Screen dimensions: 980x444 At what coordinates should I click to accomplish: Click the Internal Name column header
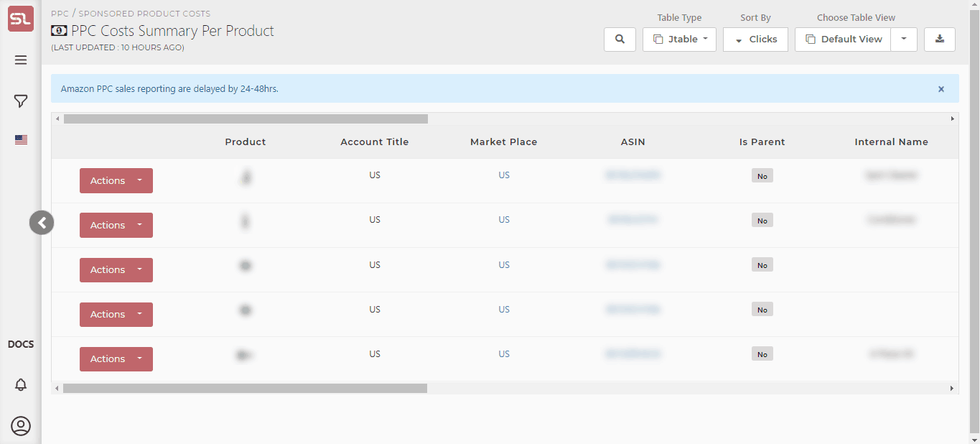point(892,142)
